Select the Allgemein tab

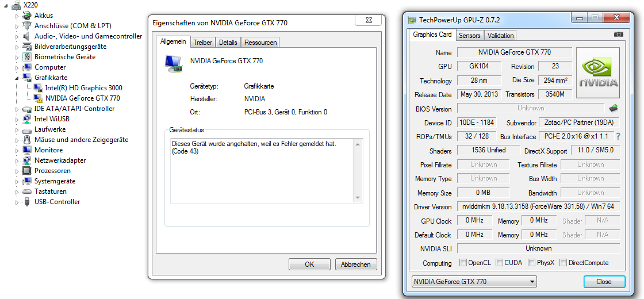(173, 42)
